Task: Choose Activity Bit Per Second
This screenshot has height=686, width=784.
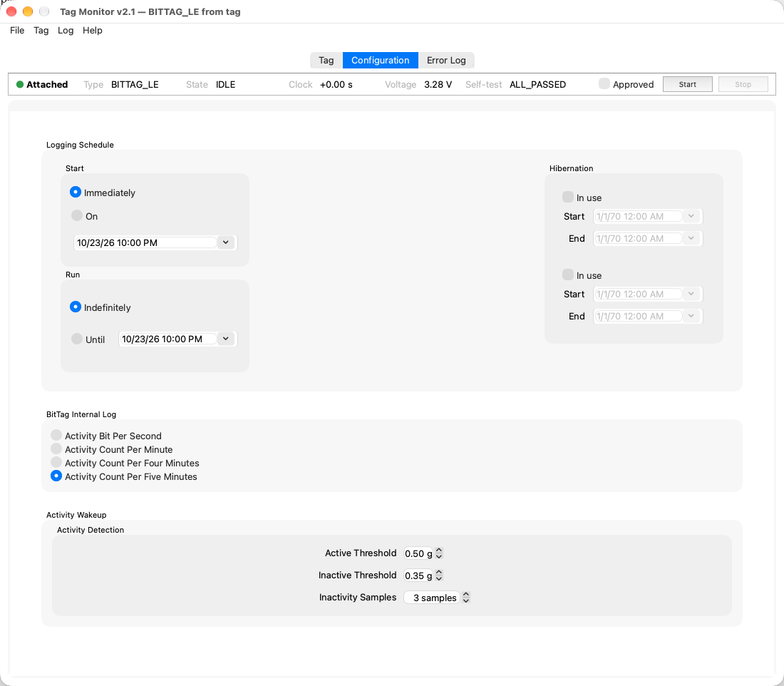Action: (56, 435)
